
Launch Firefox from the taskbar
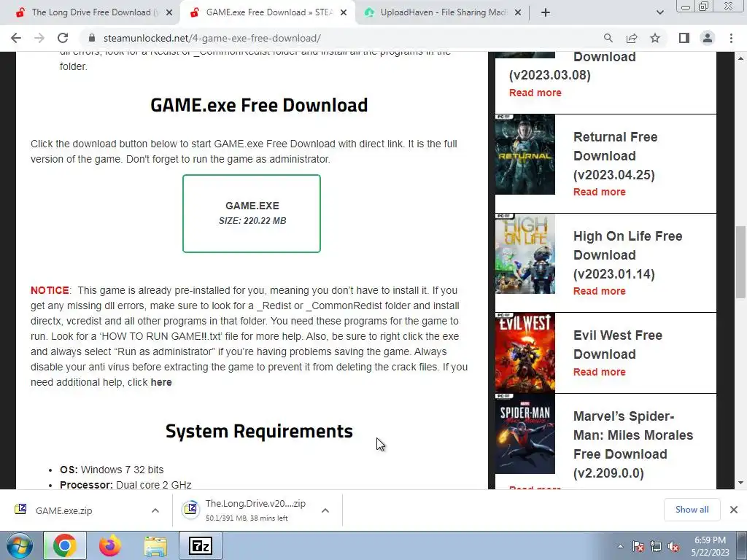pyautogui.click(x=110, y=545)
